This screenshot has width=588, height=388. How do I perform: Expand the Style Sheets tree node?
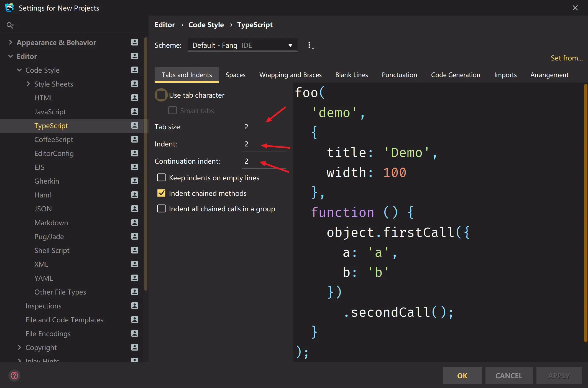(x=28, y=84)
